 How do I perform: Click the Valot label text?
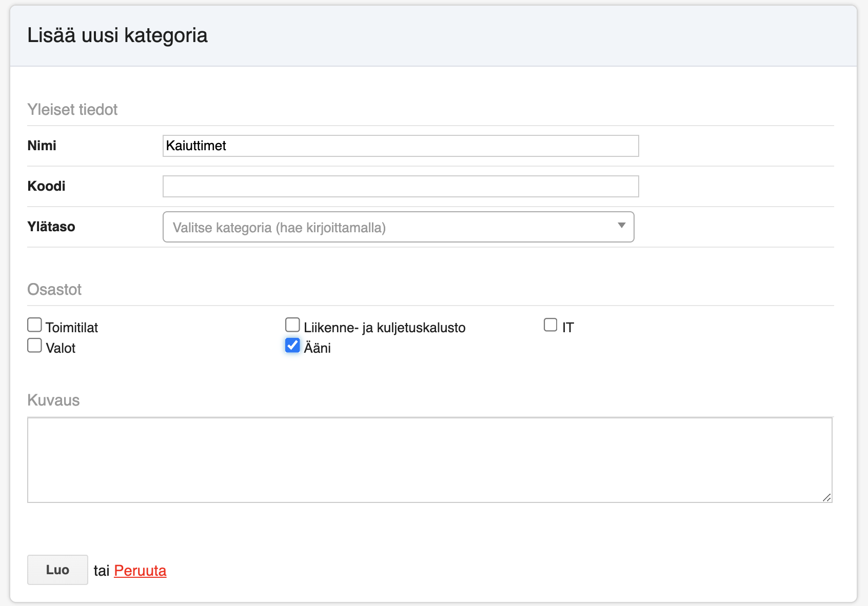click(x=61, y=348)
